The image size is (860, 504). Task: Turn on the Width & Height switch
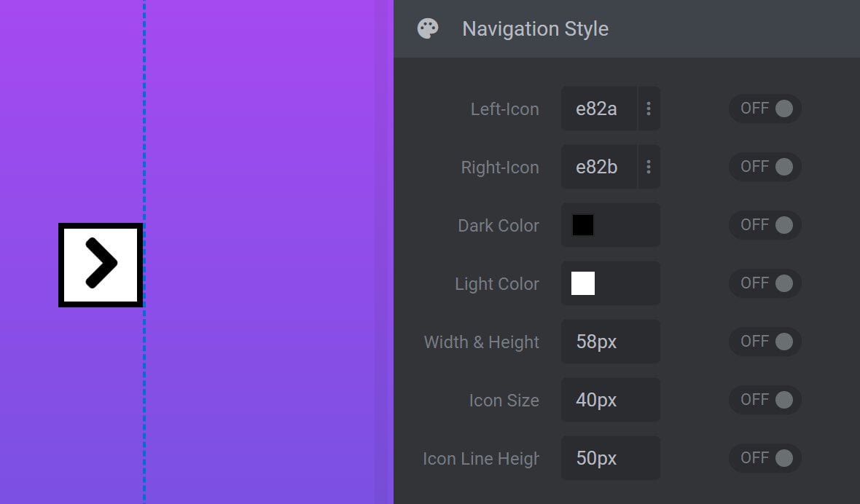point(765,342)
